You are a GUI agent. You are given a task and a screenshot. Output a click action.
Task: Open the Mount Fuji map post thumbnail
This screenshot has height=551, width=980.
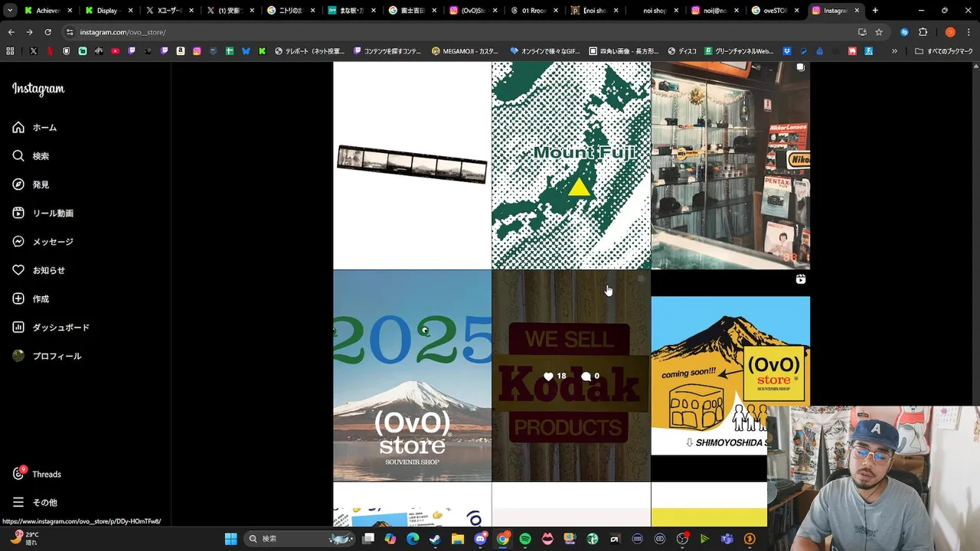[571, 165]
